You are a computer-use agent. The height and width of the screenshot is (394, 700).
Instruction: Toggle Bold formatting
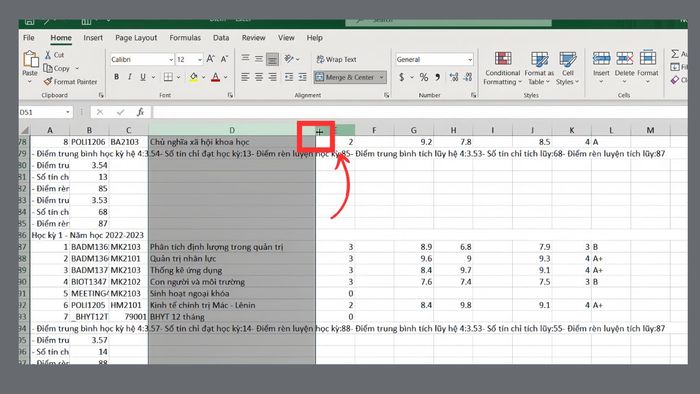click(117, 77)
